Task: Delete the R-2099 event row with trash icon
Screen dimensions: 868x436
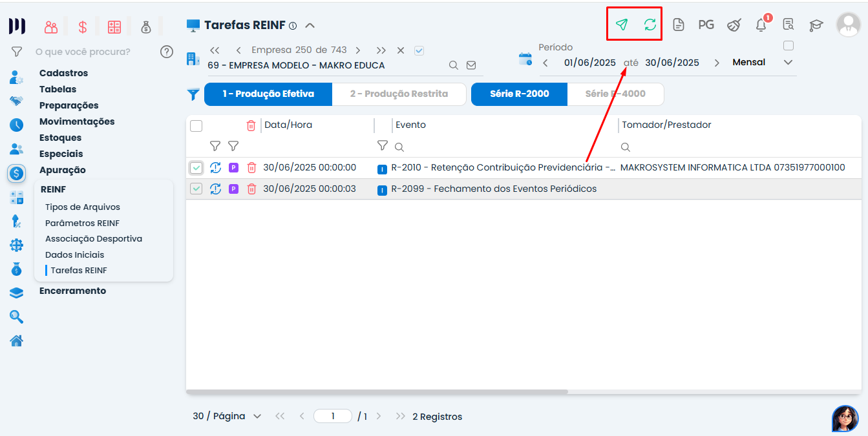Action: tap(252, 189)
